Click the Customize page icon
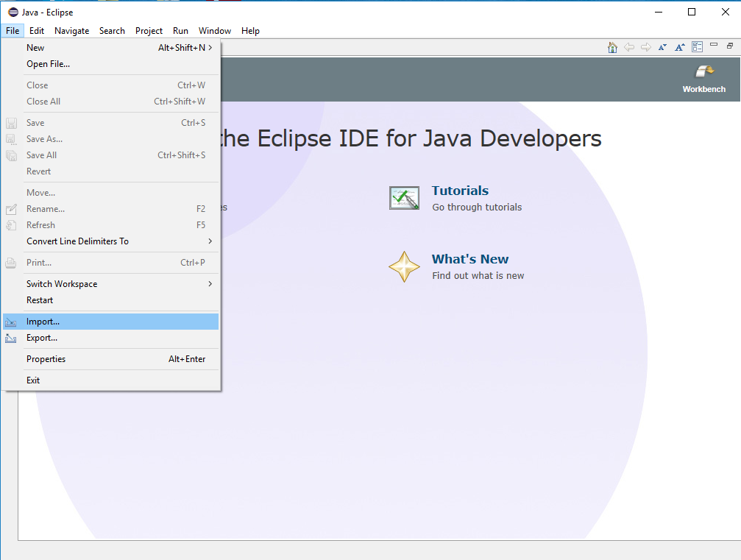This screenshot has height=560, width=741. click(697, 47)
